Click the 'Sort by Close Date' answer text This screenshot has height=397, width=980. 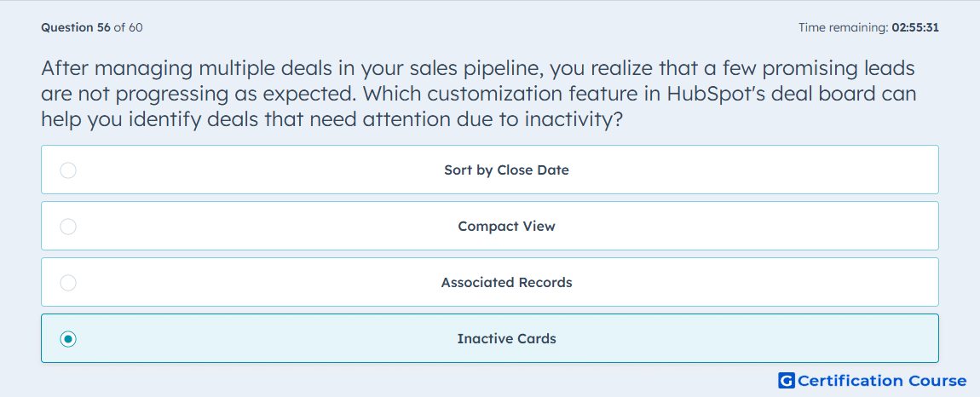click(x=506, y=170)
